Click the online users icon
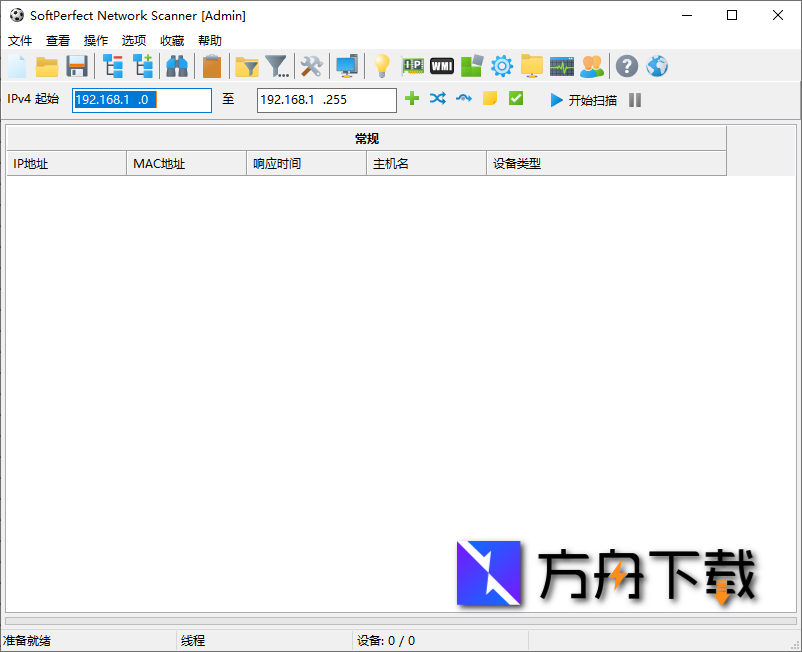This screenshot has width=802, height=652. click(x=591, y=65)
